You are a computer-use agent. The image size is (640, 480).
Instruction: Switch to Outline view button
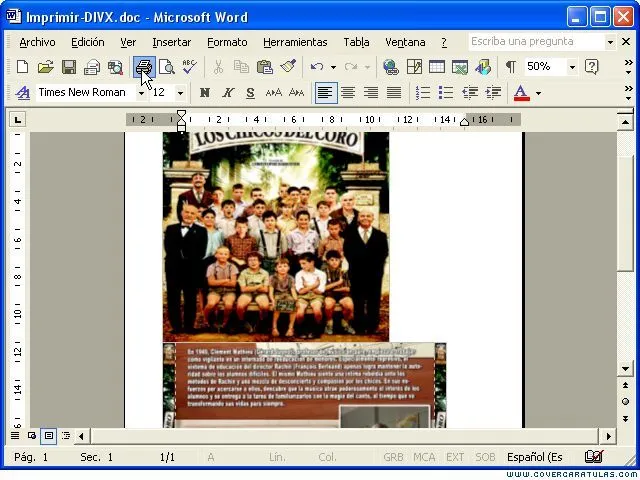coord(66,436)
